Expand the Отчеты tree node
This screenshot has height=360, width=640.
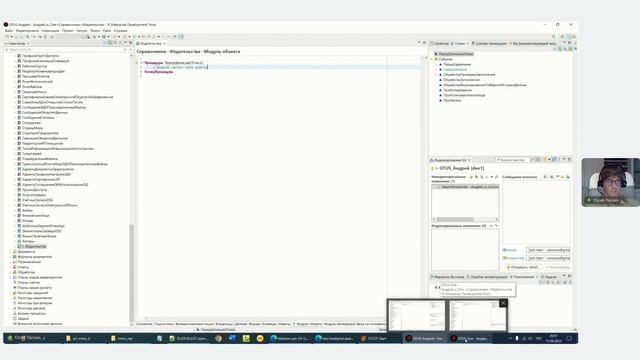pos(10,267)
